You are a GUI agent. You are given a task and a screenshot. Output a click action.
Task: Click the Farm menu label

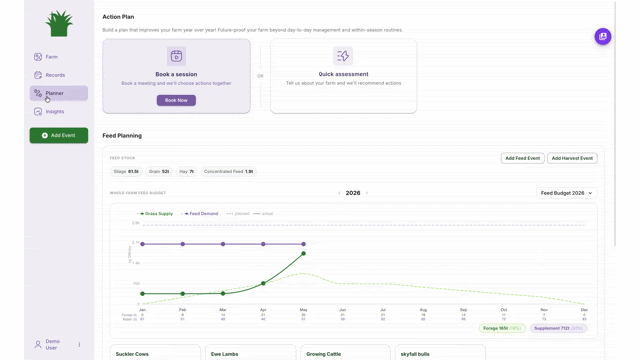52,57
